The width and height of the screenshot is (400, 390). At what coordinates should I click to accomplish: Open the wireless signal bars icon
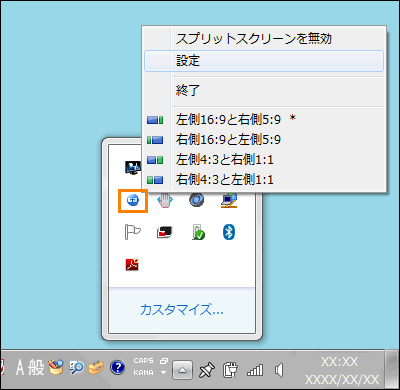tap(255, 370)
